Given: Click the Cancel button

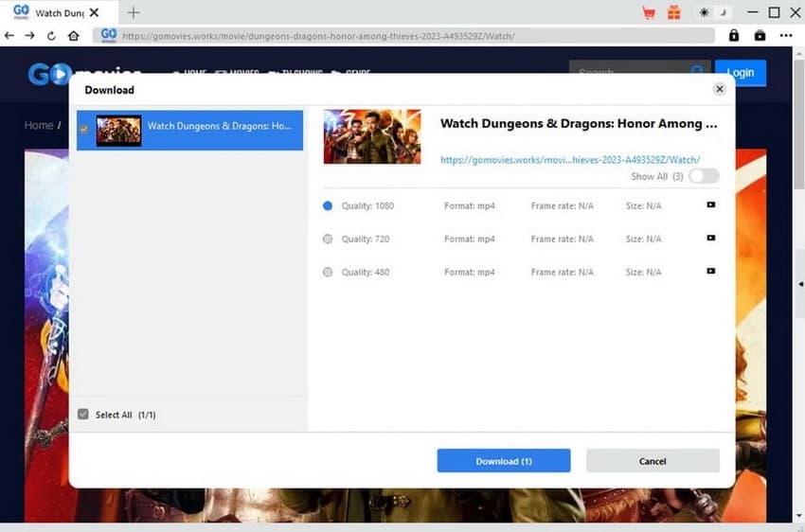Looking at the screenshot, I should 653,461.
